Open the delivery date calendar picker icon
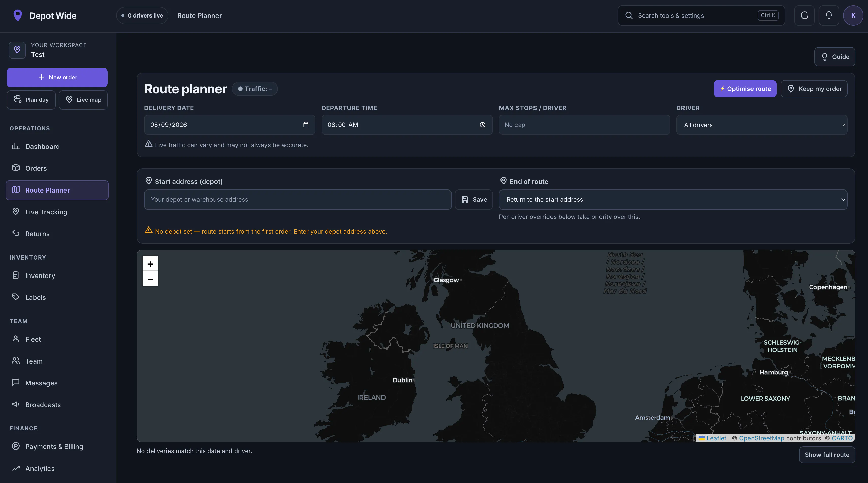This screenshot has height=483, width=868. tap(306, 125)
